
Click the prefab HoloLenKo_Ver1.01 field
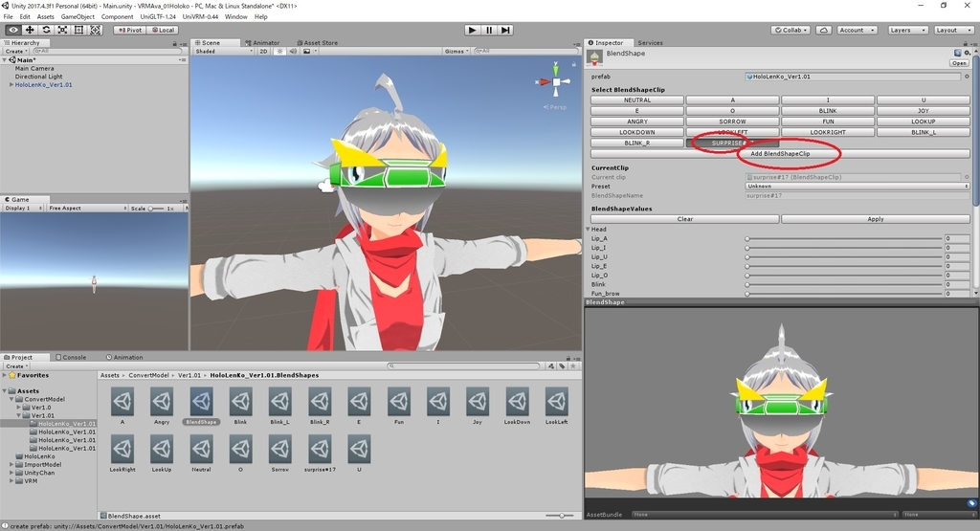pyautogui.click(x=853, y=77)
